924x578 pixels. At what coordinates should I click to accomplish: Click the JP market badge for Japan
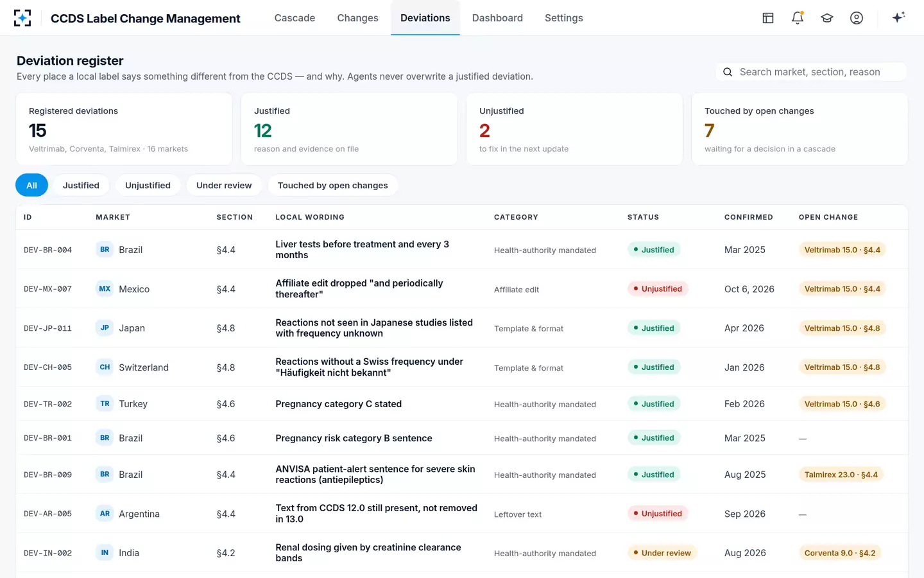click(x=105, y=328)
